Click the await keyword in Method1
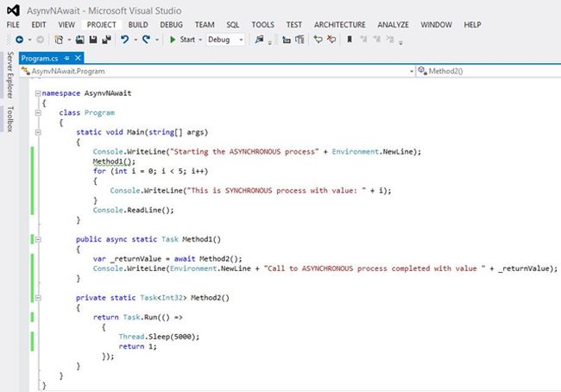Viewport: 561px width, 392px height. coord(185,258)
